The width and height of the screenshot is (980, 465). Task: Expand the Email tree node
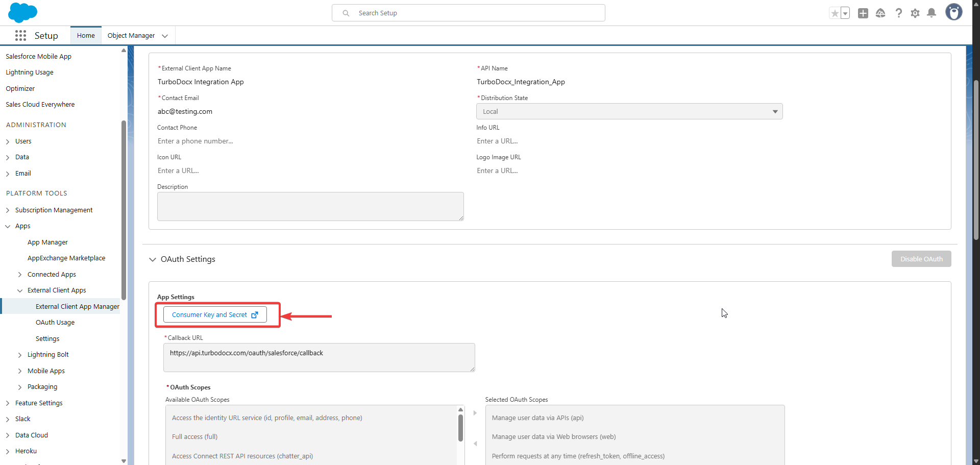pos(8,174)
